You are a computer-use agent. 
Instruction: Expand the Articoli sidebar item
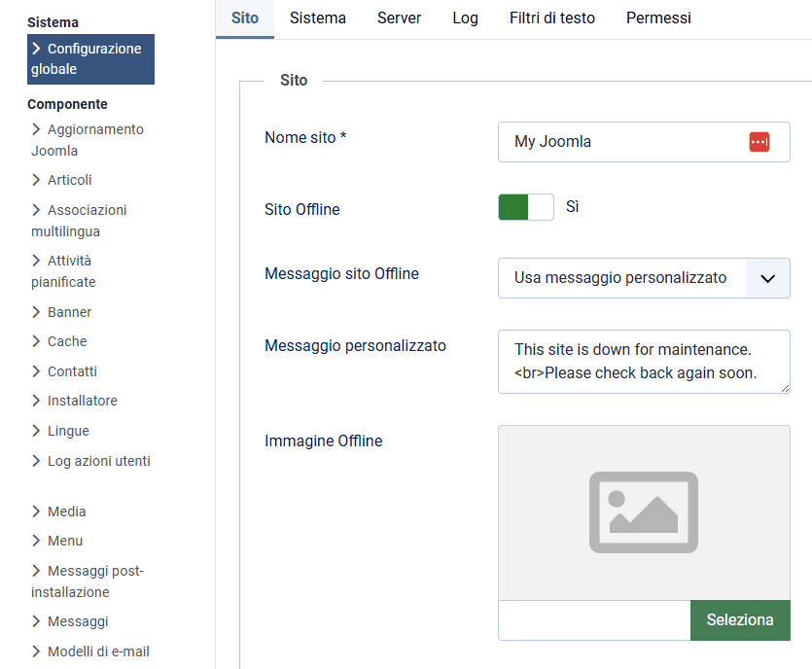(x=69, y=180)
